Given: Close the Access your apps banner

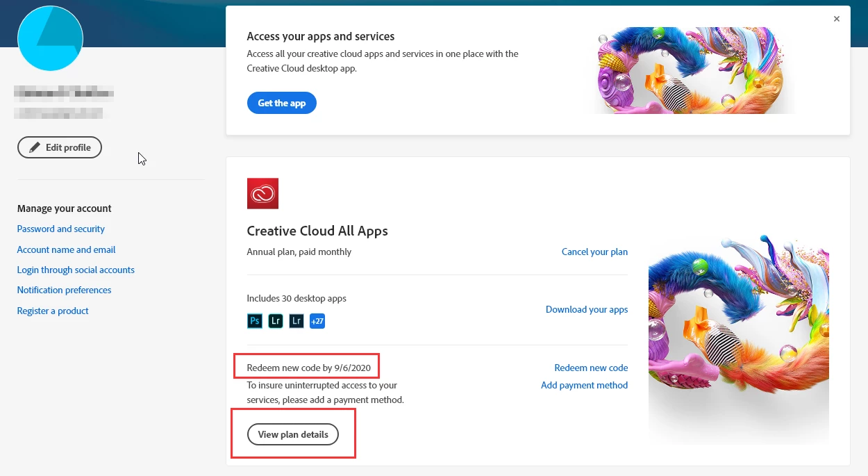Looking at the screenshot, I should point(837,19).
